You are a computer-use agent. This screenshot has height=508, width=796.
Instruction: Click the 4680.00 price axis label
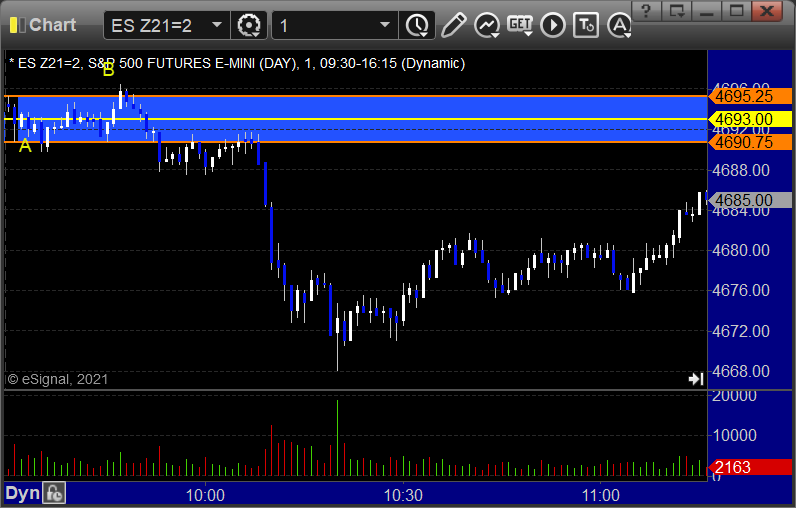point(741,250)
